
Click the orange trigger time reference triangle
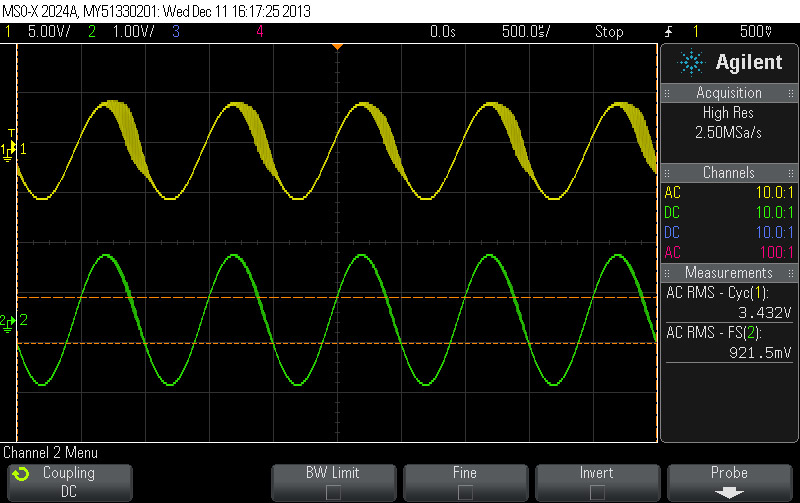[x=337, y=47]
